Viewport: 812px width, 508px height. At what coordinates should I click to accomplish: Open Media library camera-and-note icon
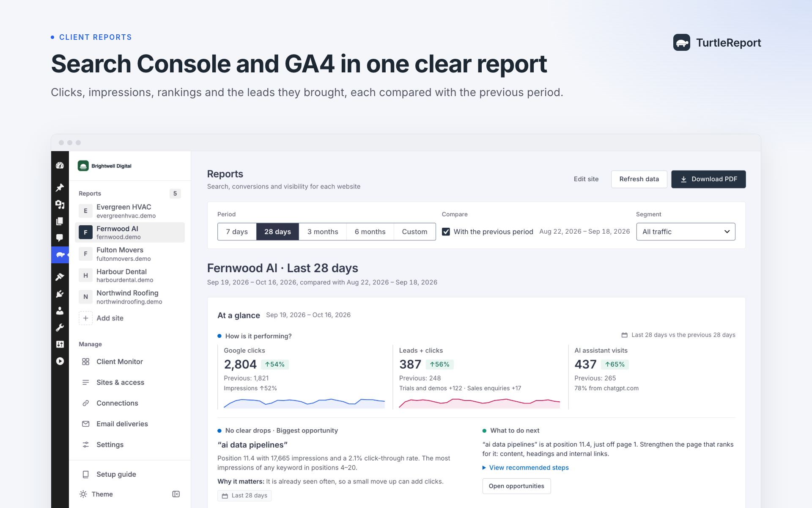pos(60,204)
